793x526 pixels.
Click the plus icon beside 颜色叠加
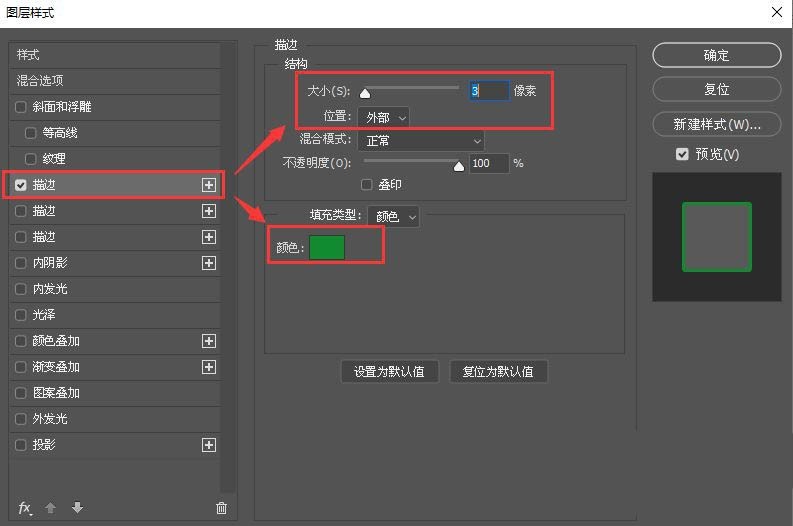click(x=209, y=341)
